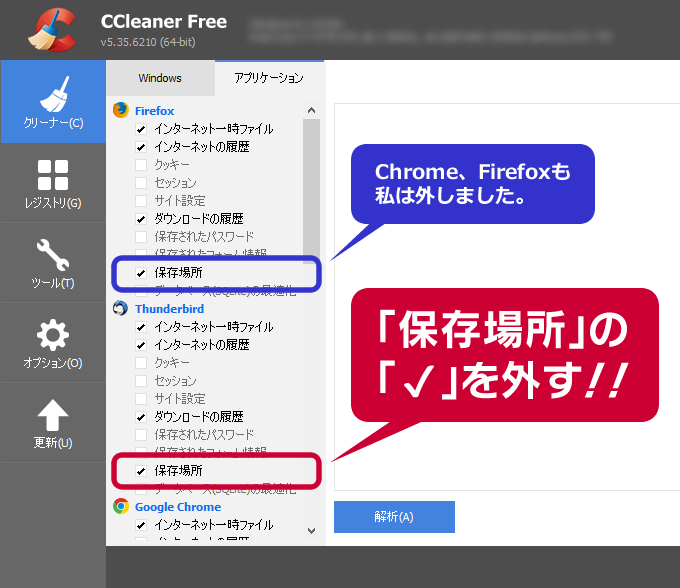Viewport: 680px width, 588px height.
Task: Enable Firefox クッキー checkbox
Action: point(141,165)
